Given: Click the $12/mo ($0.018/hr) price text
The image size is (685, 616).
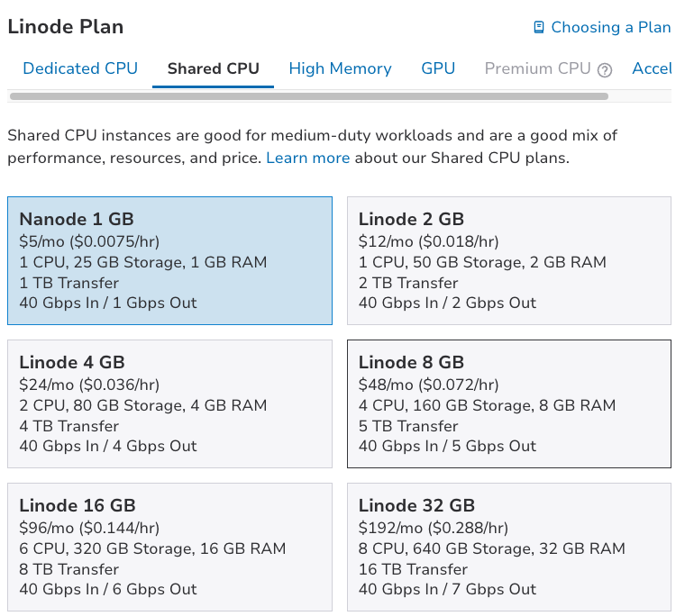Looking at the screenshot, I should (428, 241).
